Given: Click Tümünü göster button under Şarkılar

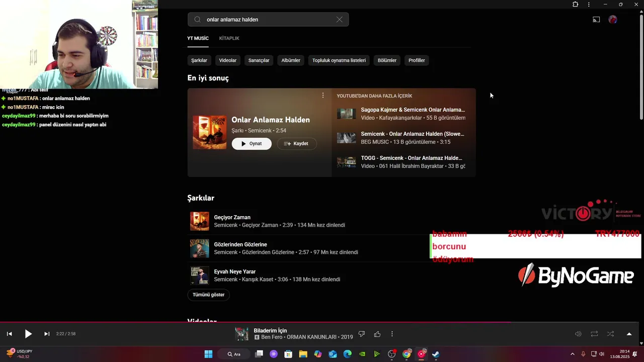Looking at the screenshot, I should pos(209,295).
